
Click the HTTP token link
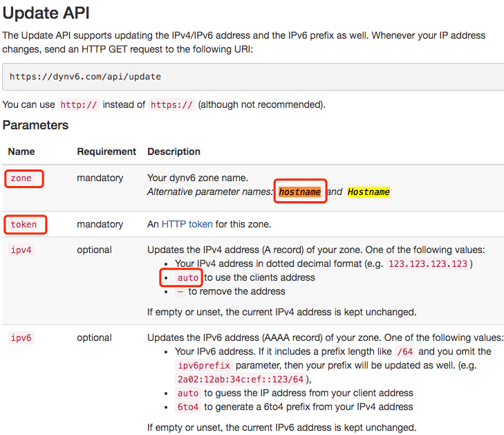pos(187,224)
